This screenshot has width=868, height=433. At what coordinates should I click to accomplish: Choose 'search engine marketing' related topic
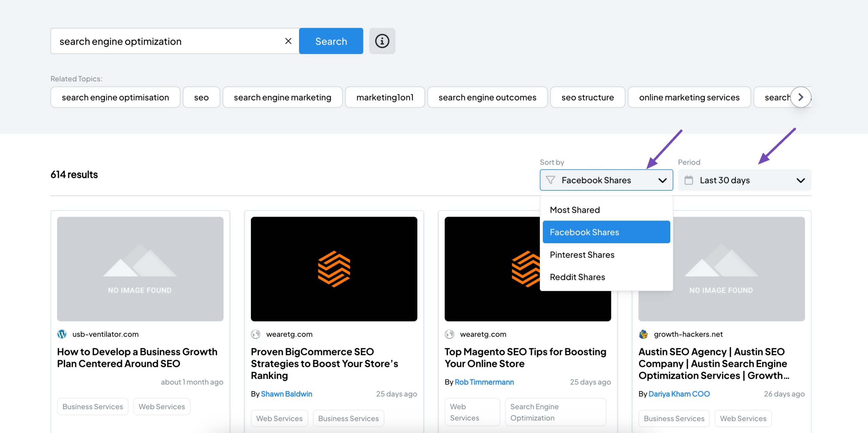click(282, 97)
